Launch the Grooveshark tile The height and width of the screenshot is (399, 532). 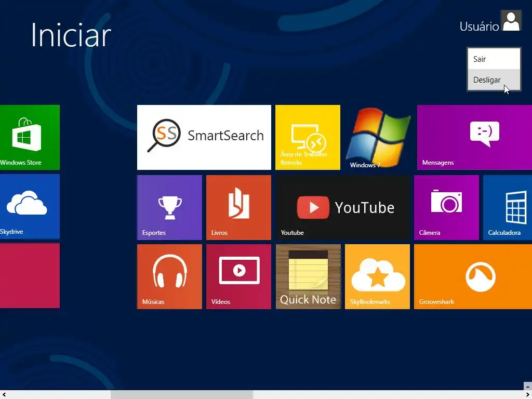pos(473,277)
